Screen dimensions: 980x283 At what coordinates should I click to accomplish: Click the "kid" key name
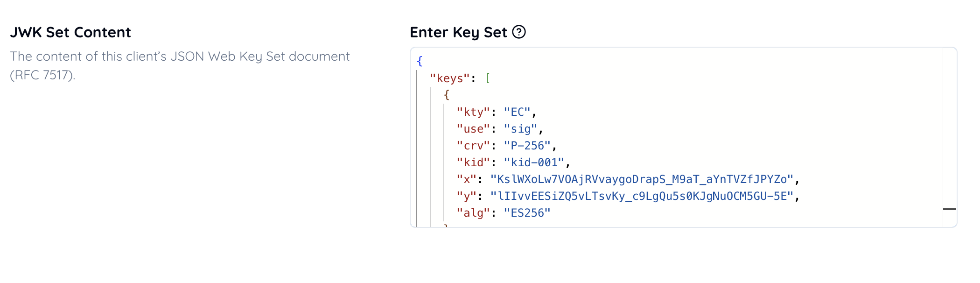(473, 163)
